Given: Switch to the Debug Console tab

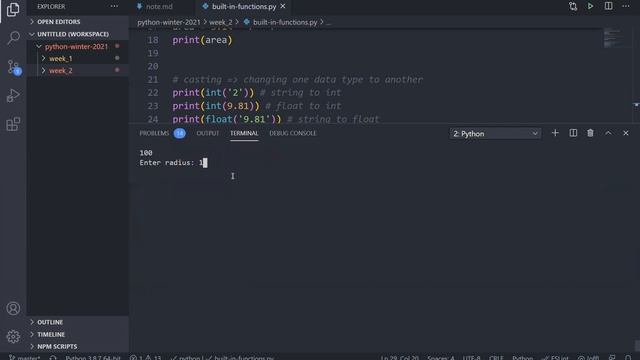Looking at the screenshot, I should click(293, 133).
